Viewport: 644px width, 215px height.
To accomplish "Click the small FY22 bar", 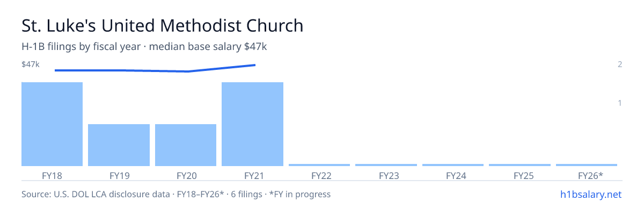I will 319,165.
